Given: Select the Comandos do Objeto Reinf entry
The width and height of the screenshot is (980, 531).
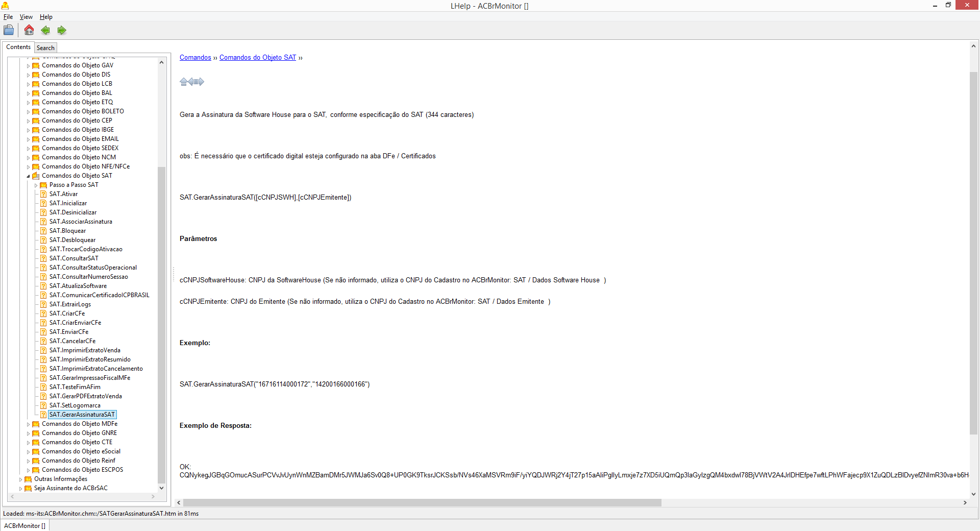Looking at the screenshot, I should pyautogui.click(x=79, y=461).
